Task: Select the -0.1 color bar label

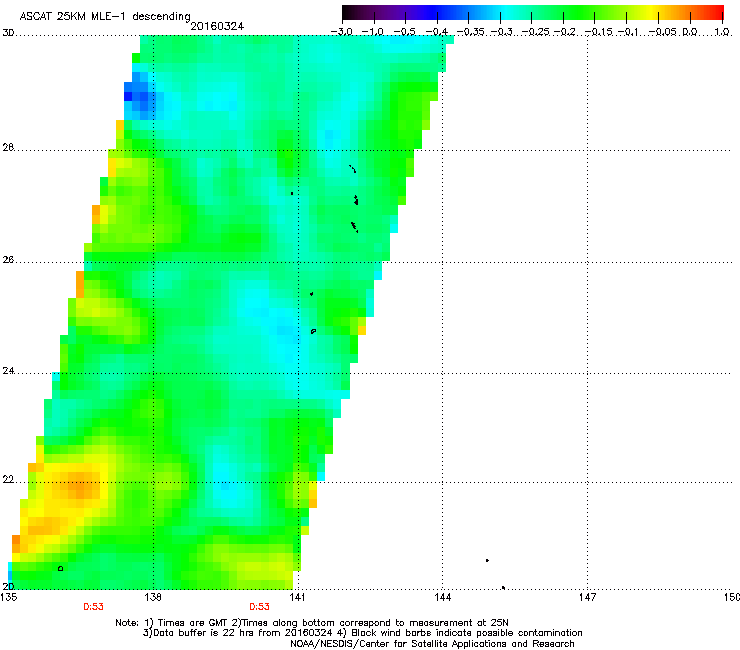Action: click(x=629, y=32)
